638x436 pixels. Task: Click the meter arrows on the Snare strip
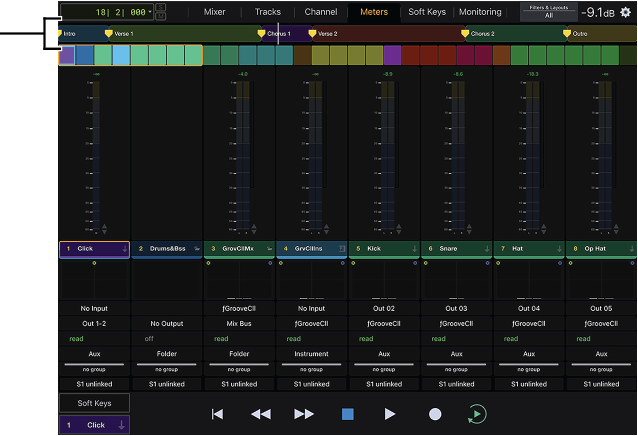[469, 229]
